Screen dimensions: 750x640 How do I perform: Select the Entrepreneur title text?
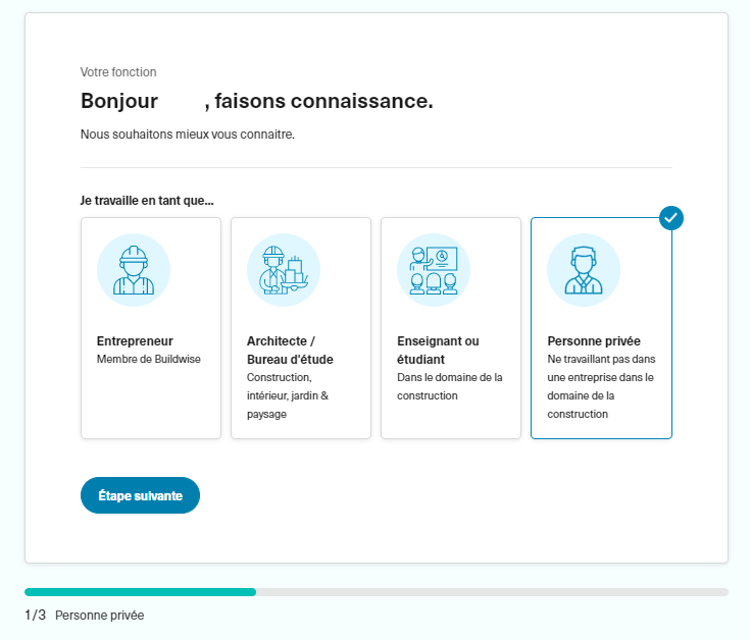(x=135, y=341)
